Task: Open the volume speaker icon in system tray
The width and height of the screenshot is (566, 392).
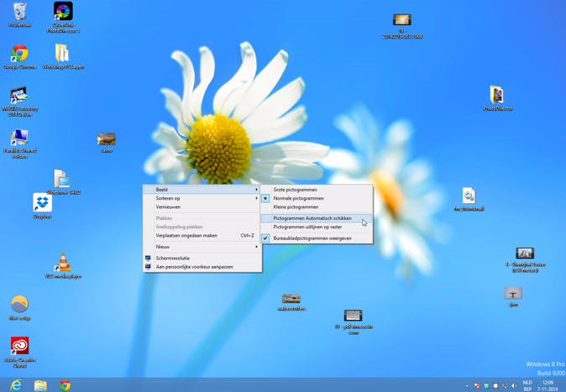Action: [514, 386]
